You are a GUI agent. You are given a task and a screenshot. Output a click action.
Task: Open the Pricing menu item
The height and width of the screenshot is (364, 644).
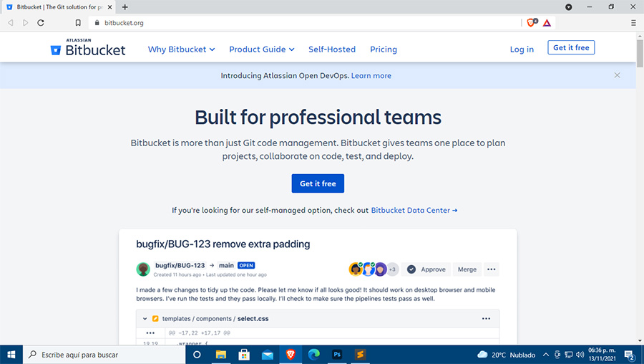pyautogui.click(x=384, y=49)
